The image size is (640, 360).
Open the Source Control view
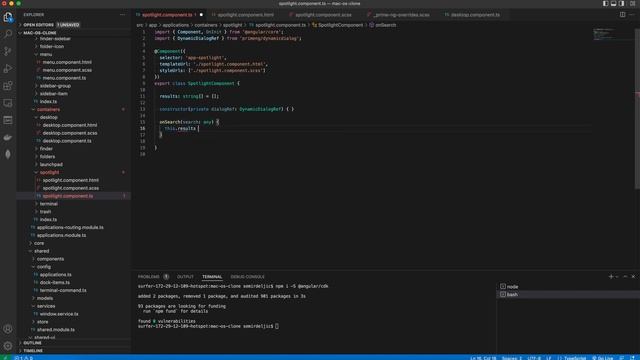coord(8,51)
